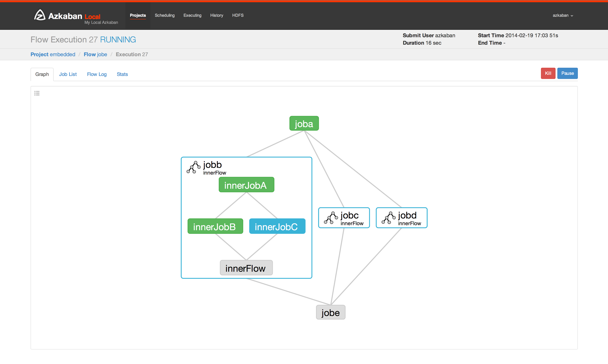608x364 pixels.
Task: Go to the Scheduling page
Action: tap(164, 15)
